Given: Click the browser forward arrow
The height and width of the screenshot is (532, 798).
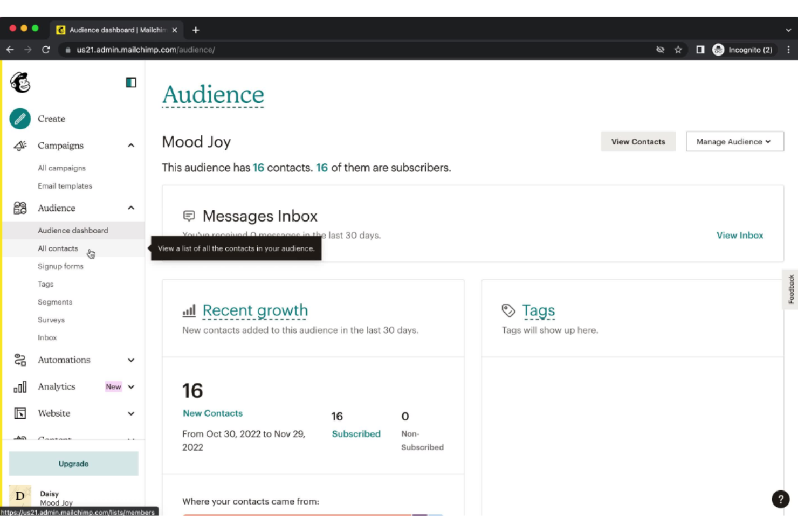Looking at the screenshot, I should 28,50.
